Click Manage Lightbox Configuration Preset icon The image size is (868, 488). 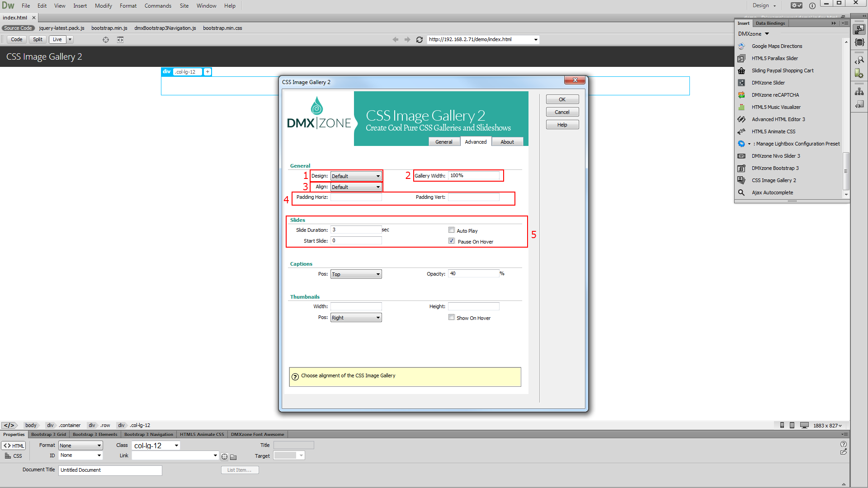[741, 144]
